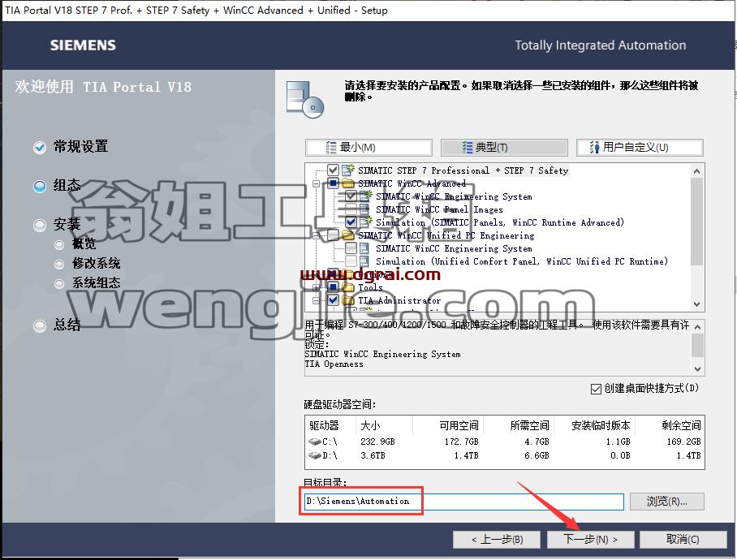Collapse the TIA Administrator tree node
This screenshot has width=737, height=560.
pos(317,299)
